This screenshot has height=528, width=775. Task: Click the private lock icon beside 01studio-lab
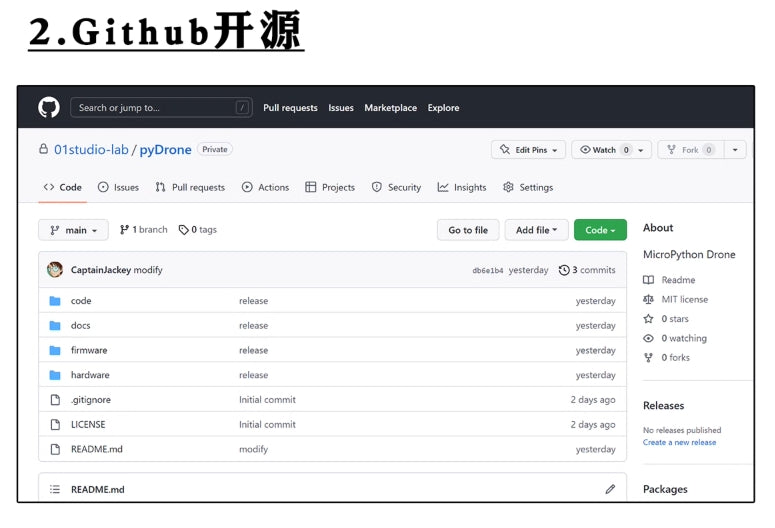[x=43, y=149]
